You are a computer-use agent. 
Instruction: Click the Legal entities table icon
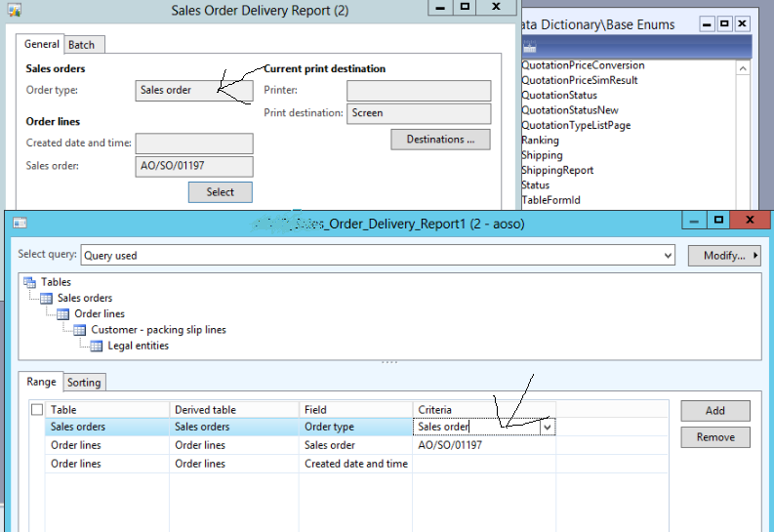point(97,346)
